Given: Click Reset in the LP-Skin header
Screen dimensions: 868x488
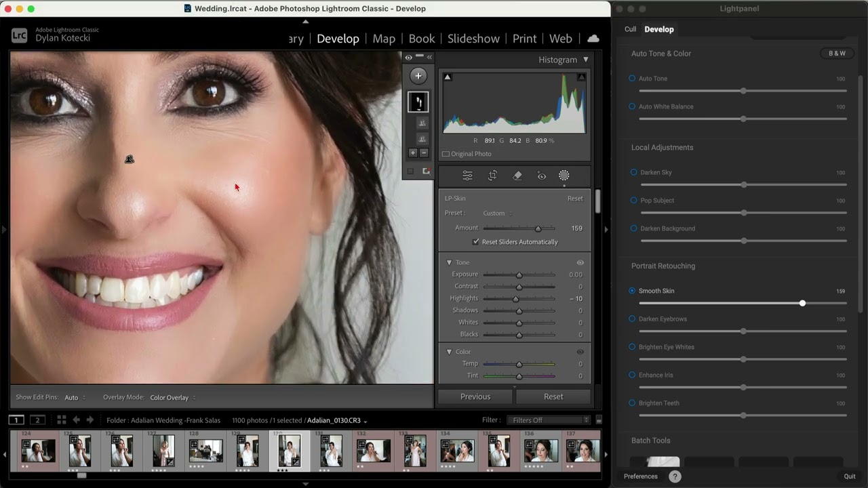Looking at the screenshot, I should (x=575, y=199).
